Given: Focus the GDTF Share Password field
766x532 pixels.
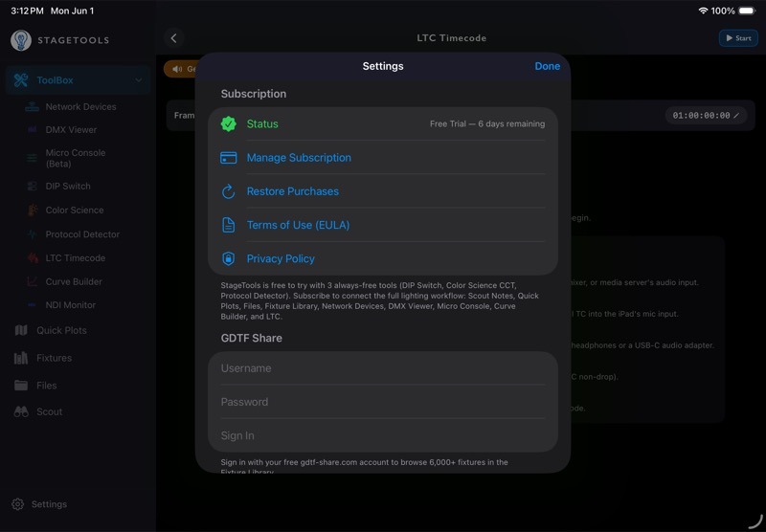Looking at the screenshot, I should click(383, 402).
